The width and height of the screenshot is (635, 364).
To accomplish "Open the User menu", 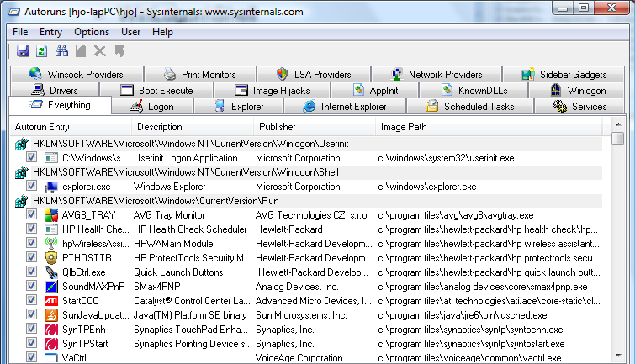I will tap(131, 32).
